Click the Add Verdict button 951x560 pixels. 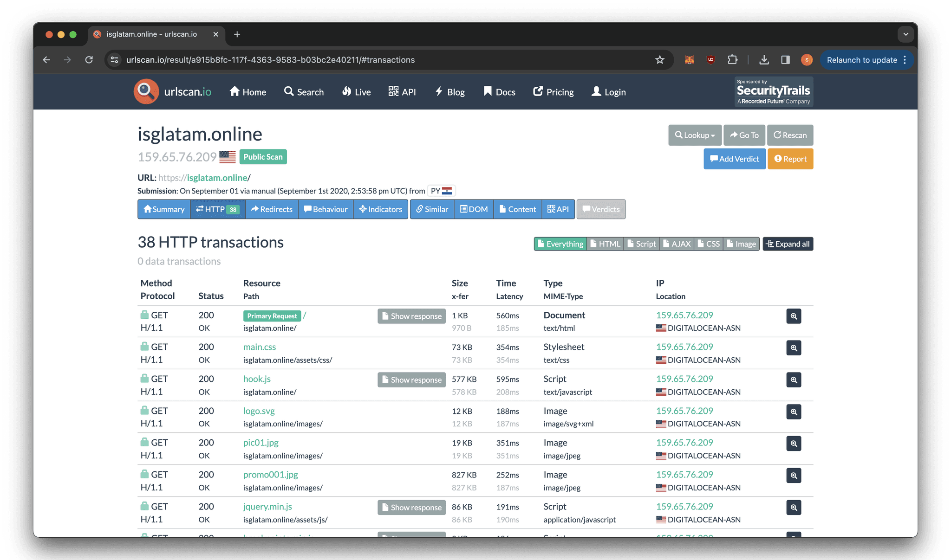734,159
